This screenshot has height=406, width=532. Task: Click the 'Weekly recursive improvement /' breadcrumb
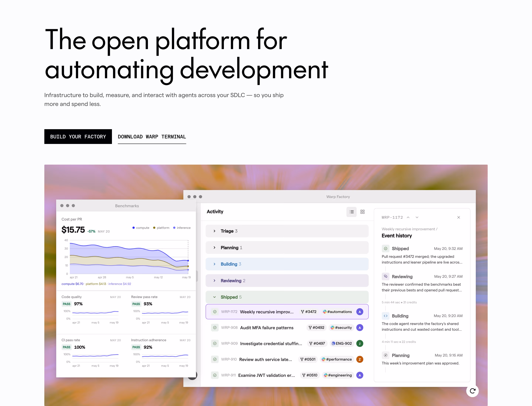tap(409, 229)
